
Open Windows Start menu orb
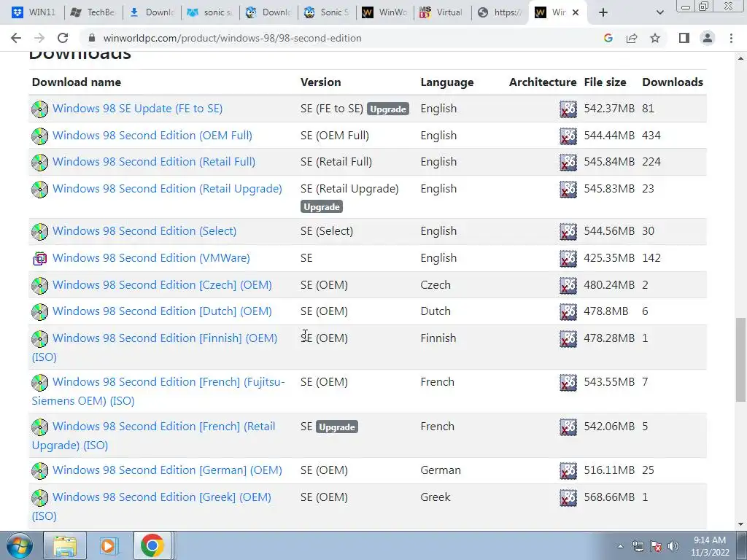point(20,545)
